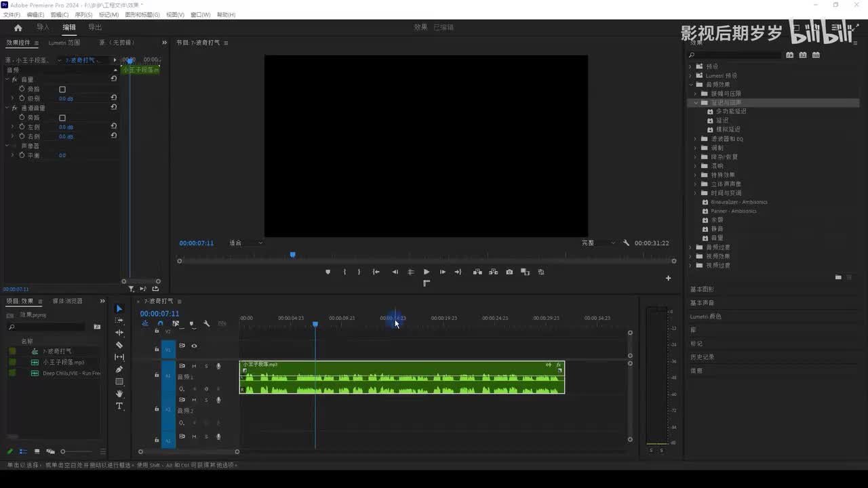Toggle the 旁路 bypass checkbox under 音量

click(x=62, y=89)
